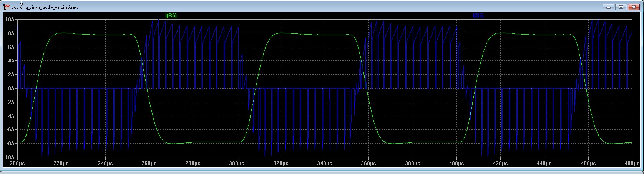
Task: Click the 260µs time axis label
Action: [149, 164]
